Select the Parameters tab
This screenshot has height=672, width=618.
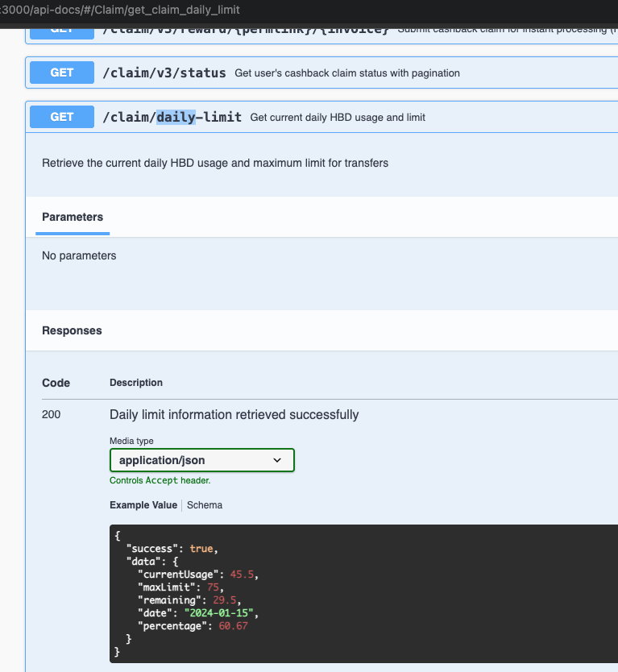tap(73, 218)
